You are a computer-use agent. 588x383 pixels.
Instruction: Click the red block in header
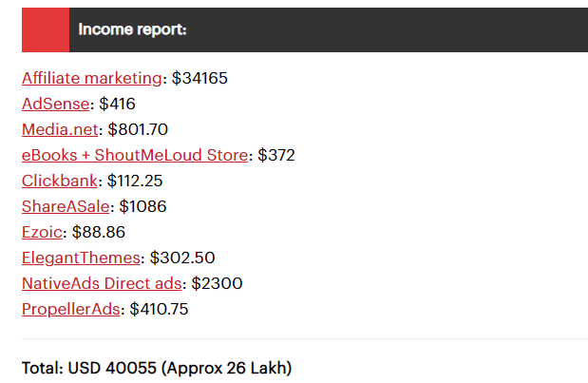click(x=45, y=29)
